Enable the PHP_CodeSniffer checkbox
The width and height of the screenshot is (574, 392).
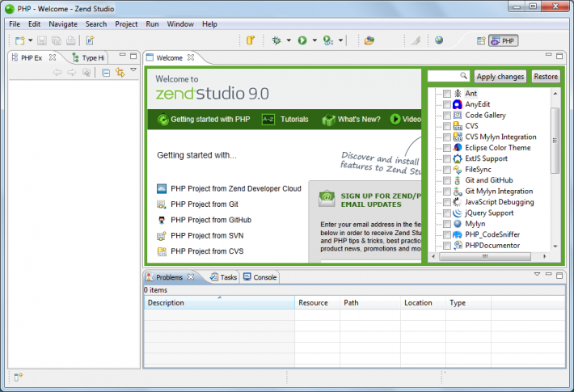tap(446, 235)
